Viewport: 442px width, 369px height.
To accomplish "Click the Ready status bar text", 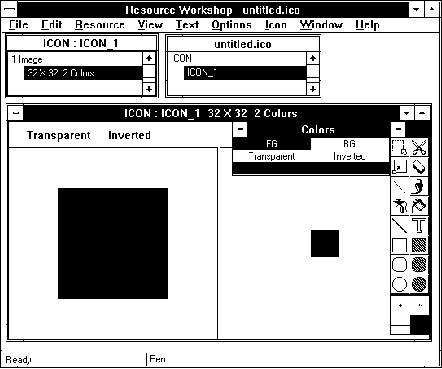I will 18,360.
